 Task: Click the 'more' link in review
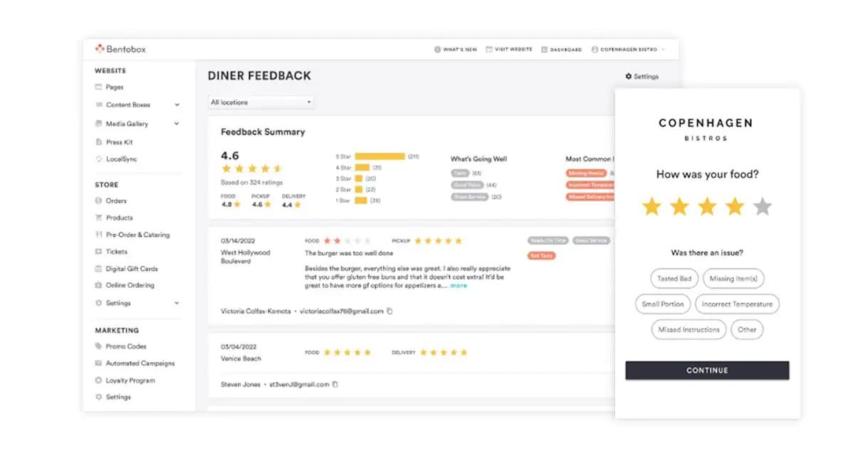click(x=459, y=286)
